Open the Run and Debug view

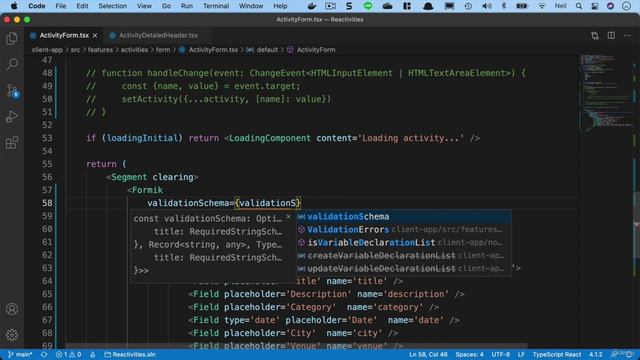tap(12, 117)
